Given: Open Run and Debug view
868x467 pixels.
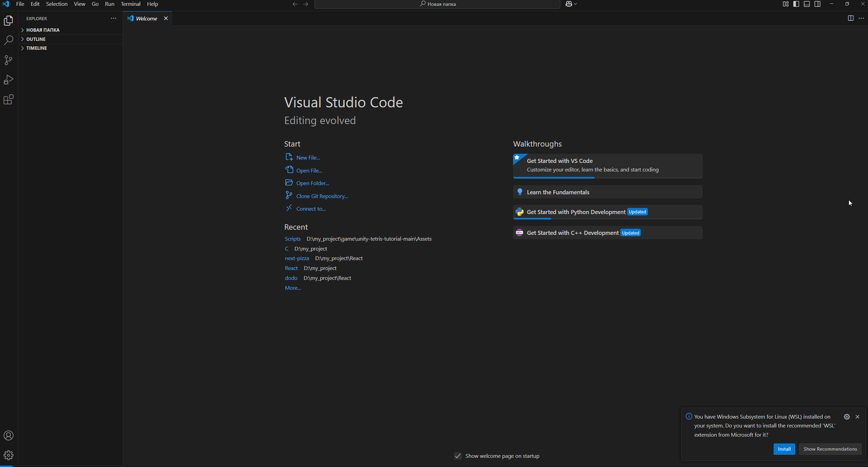Looking at the screenshot, I should [x=9, y=80].
